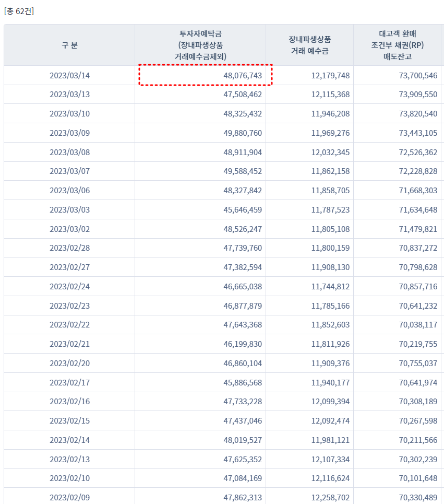Select the 2023/02/28 date cell

70,248
